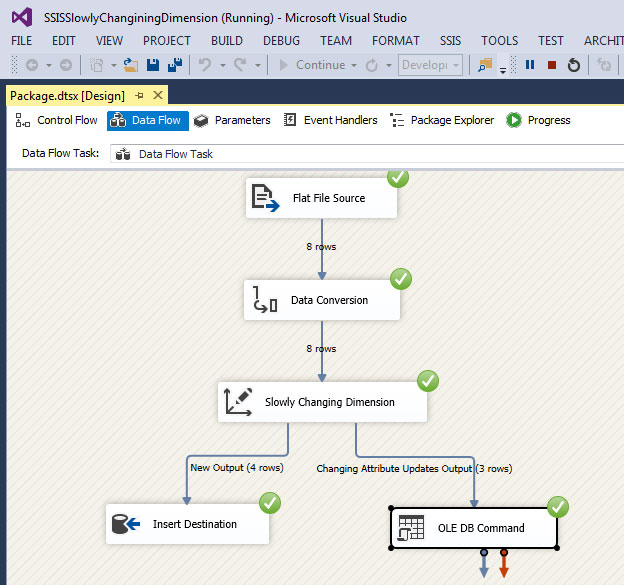Click the Flat File Source component icon

point(265,198)
